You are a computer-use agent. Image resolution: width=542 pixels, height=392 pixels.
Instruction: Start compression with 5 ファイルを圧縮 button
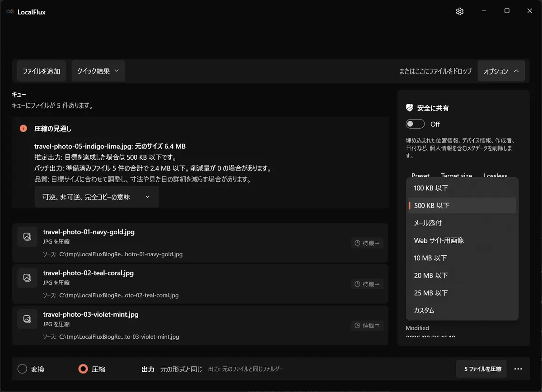click(481, 369)
